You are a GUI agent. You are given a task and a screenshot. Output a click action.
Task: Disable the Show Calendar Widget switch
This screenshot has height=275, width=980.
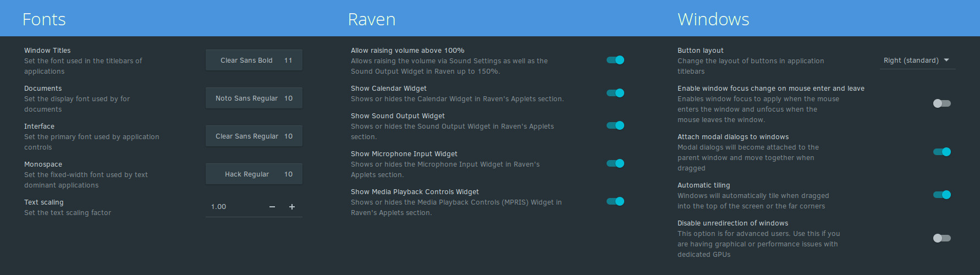615,93
